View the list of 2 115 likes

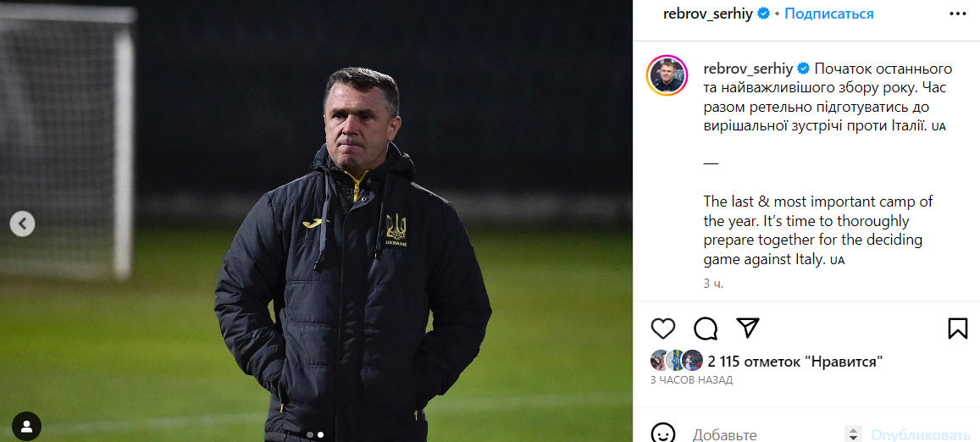(x=795, y=362)
